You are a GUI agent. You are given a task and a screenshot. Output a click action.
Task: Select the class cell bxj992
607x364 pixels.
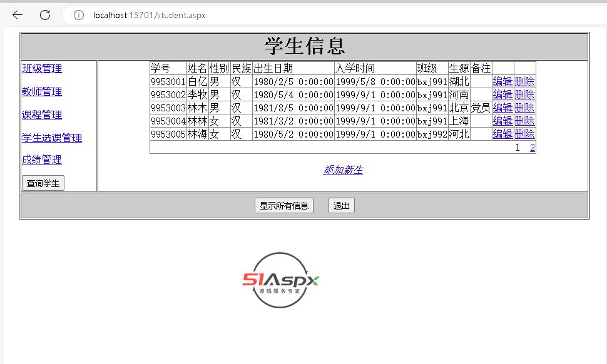point(432,134)
